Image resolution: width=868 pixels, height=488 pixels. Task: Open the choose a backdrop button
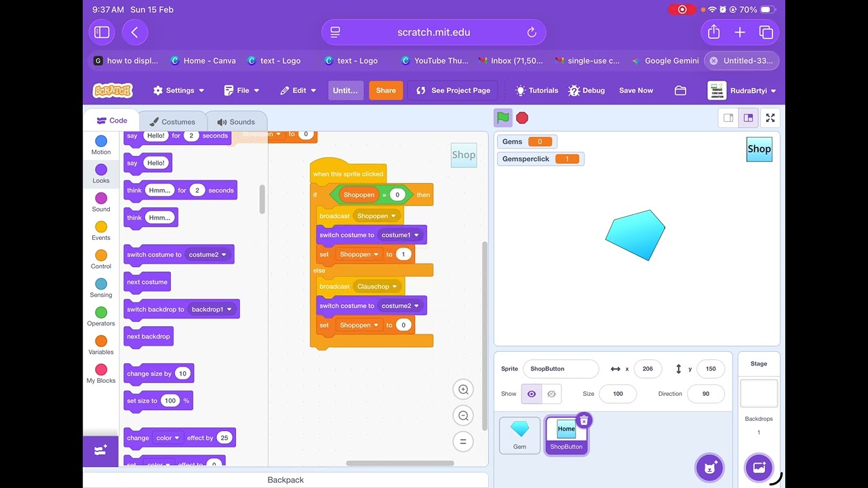[759, 467]
